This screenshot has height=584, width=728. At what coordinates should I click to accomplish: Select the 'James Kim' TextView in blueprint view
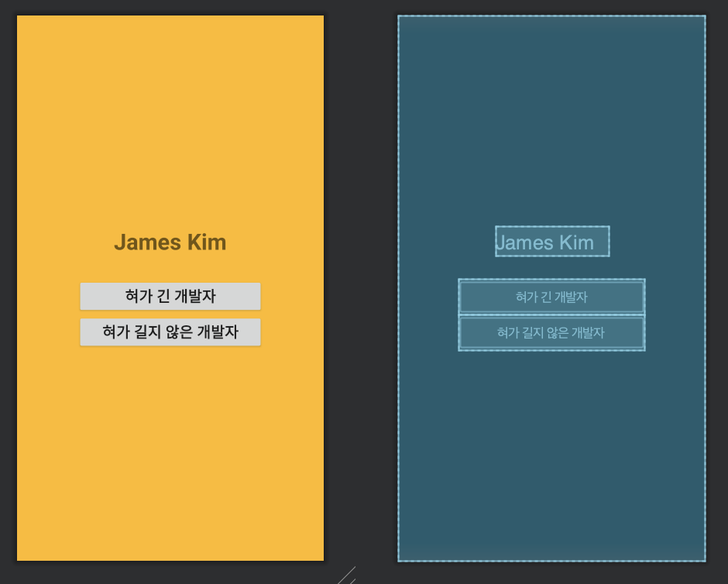click(x=552, y=242)
